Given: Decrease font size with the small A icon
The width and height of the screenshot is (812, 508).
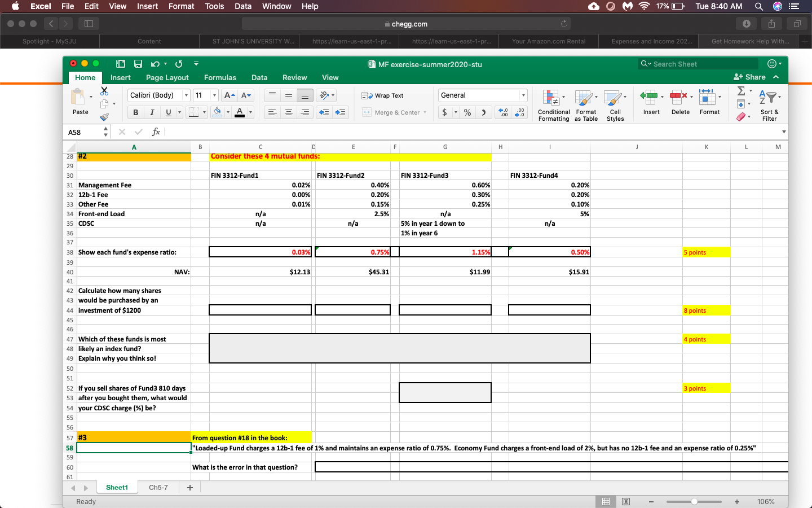Looking at the screenshot, I should [x=246, y=95].
